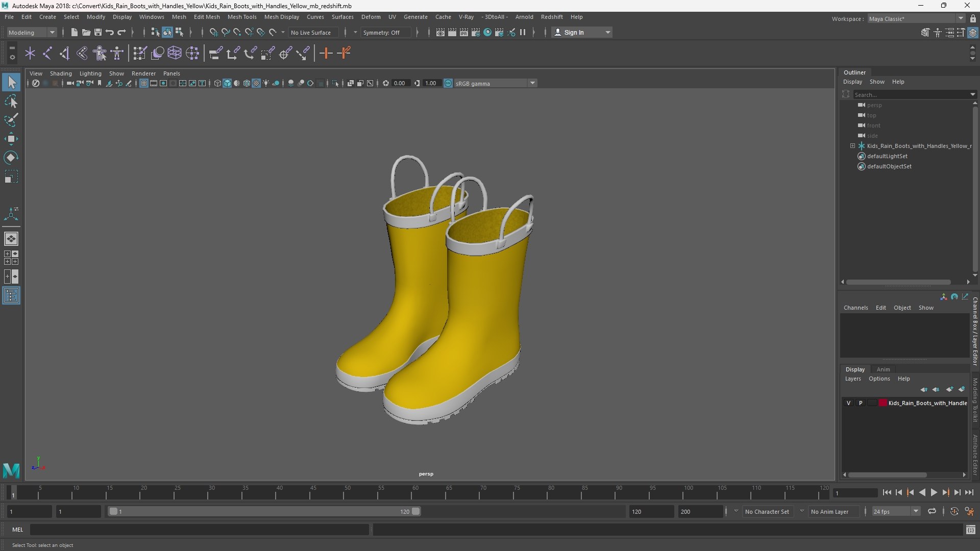
Task: Open the Symmetry: Off dropdown
Action: pos(386,32)
